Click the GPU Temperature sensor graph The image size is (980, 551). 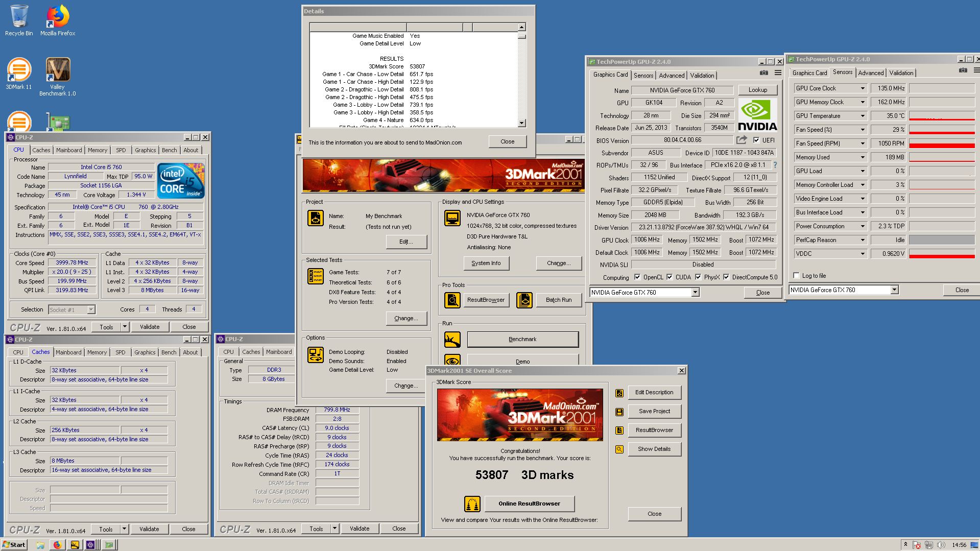tap(942, 116)
